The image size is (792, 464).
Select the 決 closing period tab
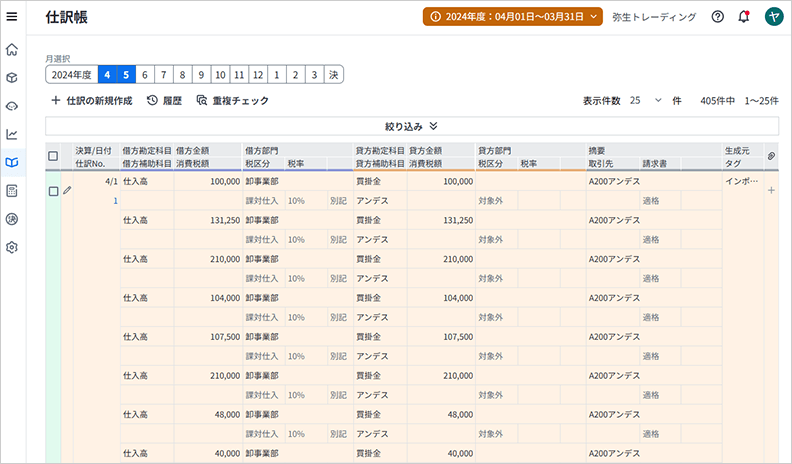pos(334,75)
